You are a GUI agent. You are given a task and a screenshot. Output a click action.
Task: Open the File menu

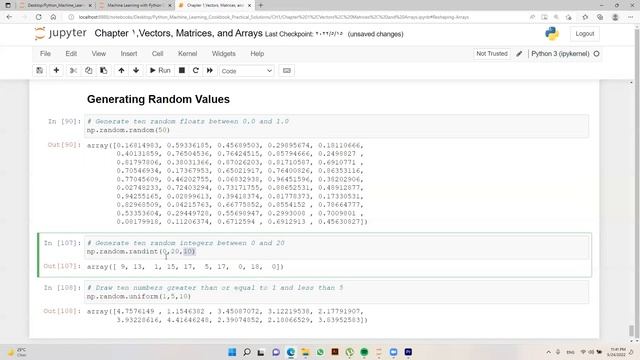(45, 53)
